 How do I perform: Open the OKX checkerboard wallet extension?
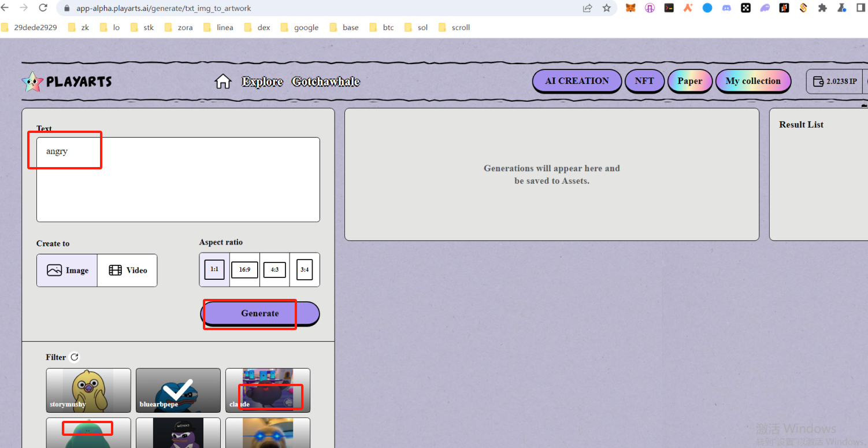pyautogui.click(x=746, y=8)
